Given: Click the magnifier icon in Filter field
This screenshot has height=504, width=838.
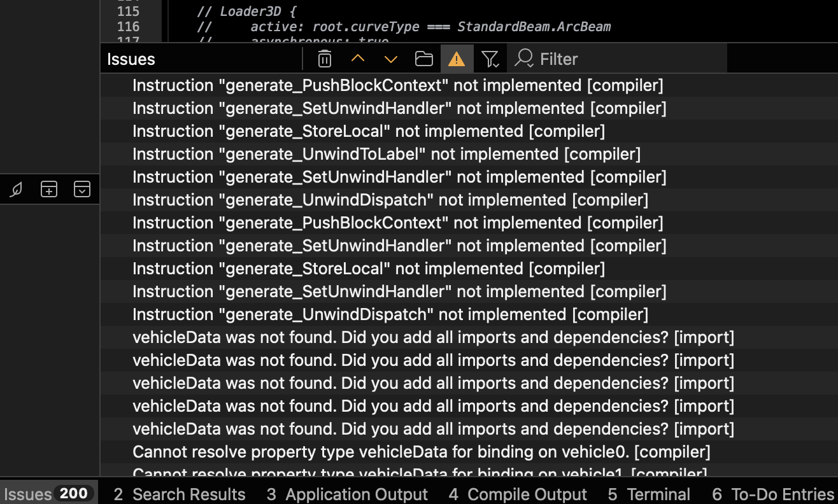Looking at the screenshot, I should [524, 59].
